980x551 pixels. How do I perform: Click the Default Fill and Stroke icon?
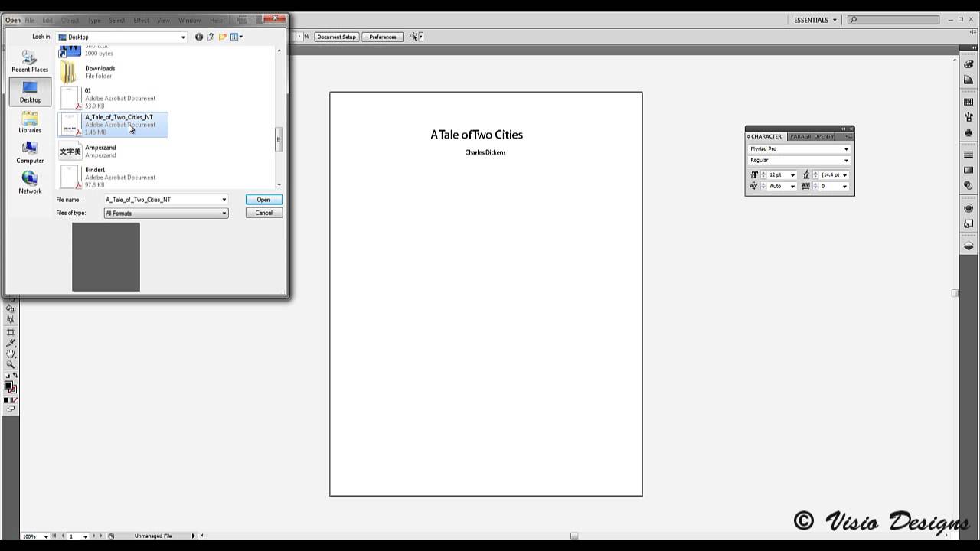coord(8,376)
